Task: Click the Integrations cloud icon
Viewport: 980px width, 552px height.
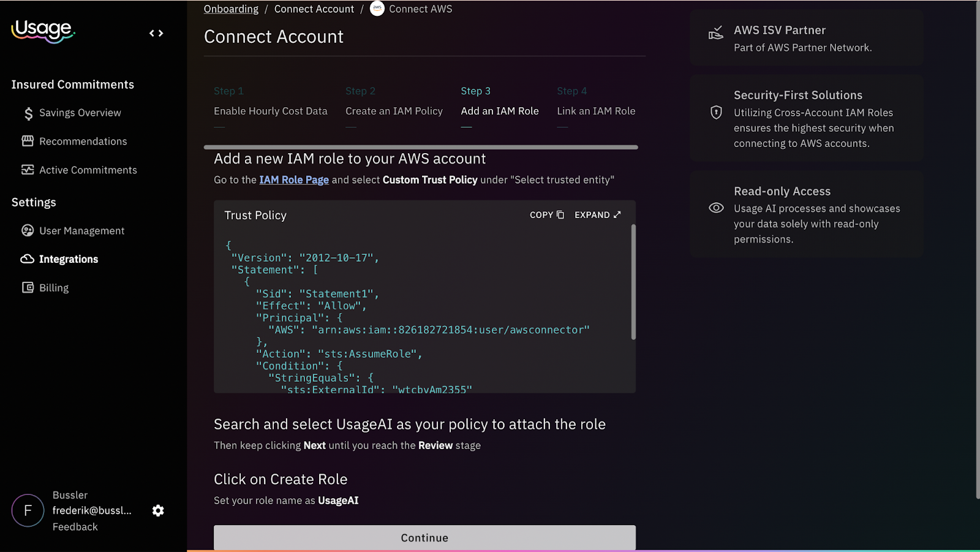Action: click(27, 259)
